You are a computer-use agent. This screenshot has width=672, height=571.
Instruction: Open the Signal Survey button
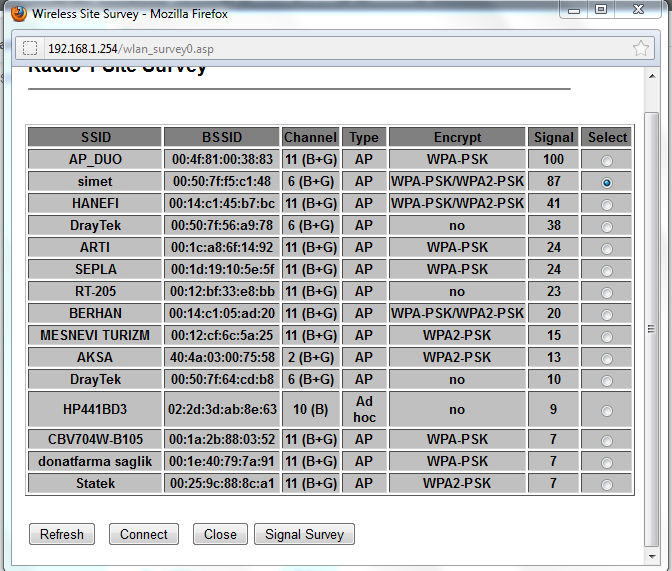click(x=304, y=534)
